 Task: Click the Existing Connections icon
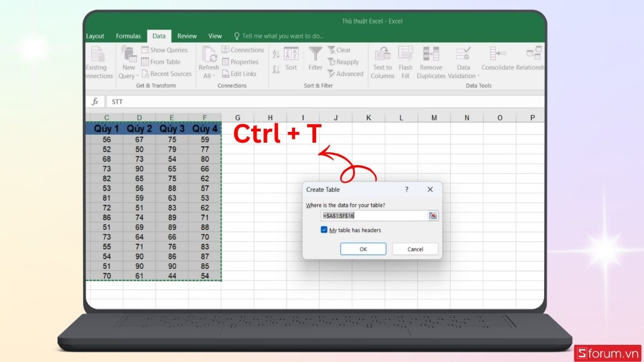pos(97,54)
